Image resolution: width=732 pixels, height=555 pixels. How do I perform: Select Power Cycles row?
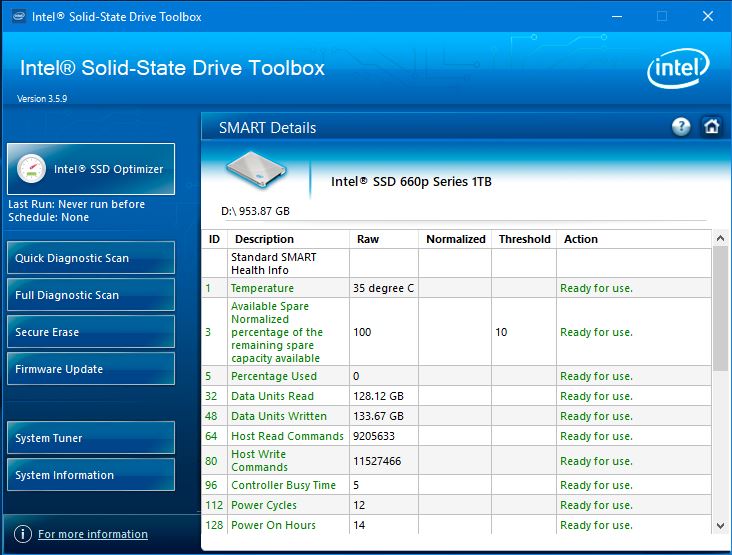tap(457, 505)
